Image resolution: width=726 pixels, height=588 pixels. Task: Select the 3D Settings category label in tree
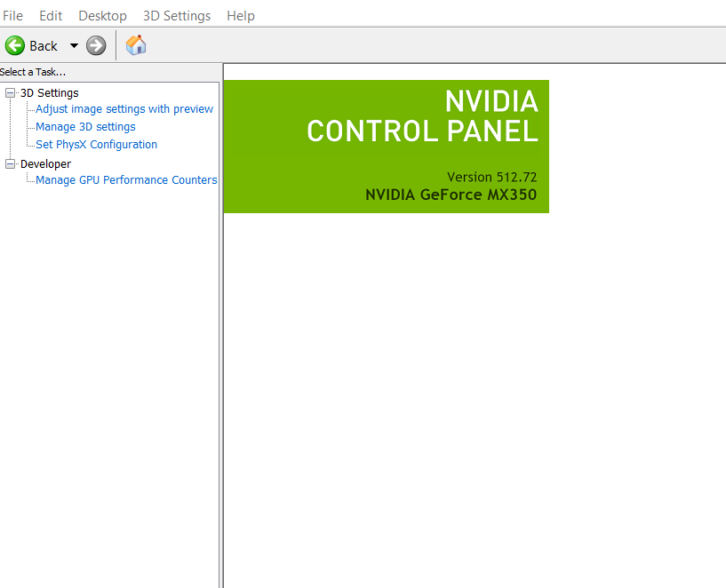tap(50, 93)
